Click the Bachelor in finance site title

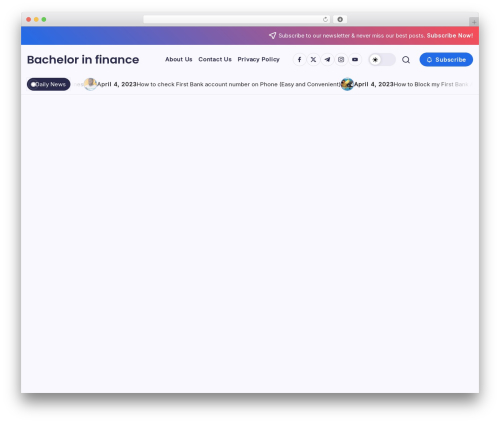pos(83,60)
